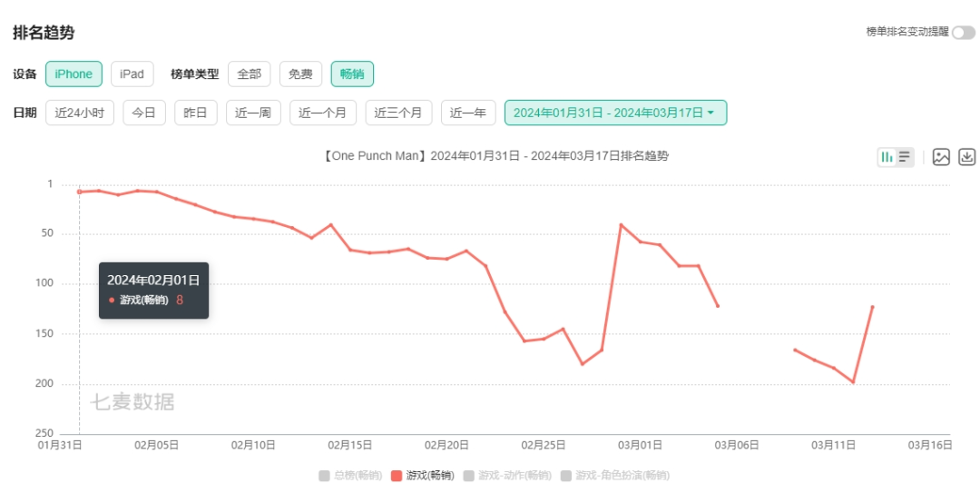
Task: Click the 近24小时 date button
Action: click(x=80, y=113)
